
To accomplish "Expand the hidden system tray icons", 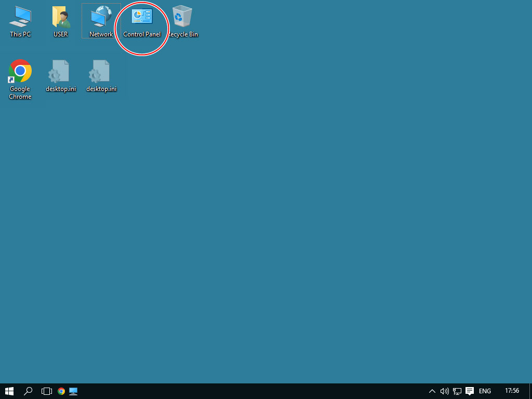I will tap(432, 391).
